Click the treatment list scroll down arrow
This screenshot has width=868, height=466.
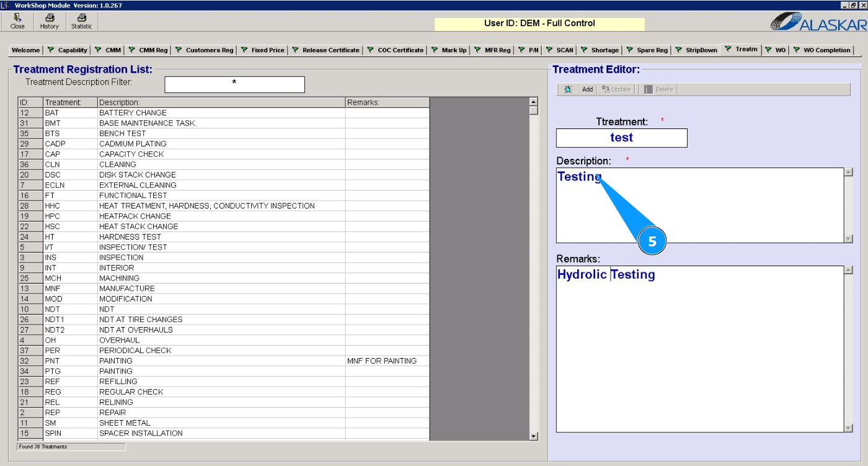[x=534, y=437]
